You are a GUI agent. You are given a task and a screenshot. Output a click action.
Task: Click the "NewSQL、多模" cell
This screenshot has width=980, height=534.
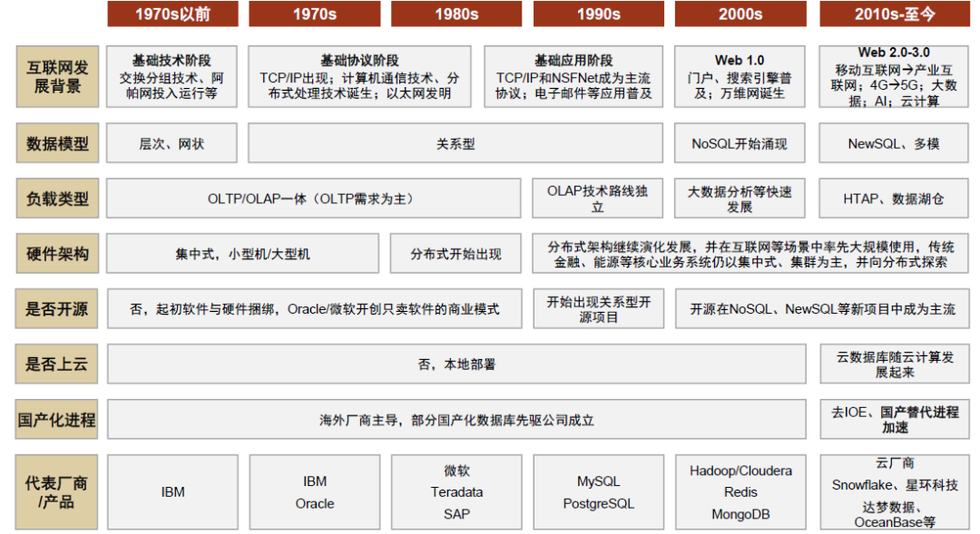[894, 143]
